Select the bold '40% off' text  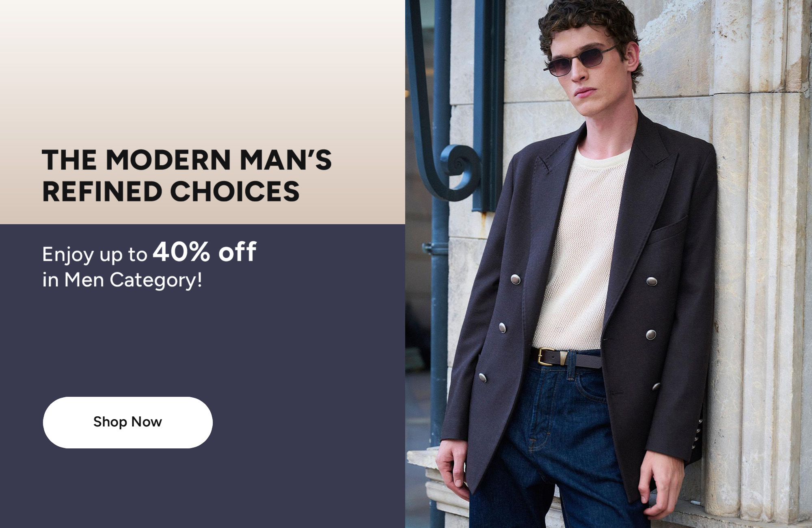[x=205, y=252]
